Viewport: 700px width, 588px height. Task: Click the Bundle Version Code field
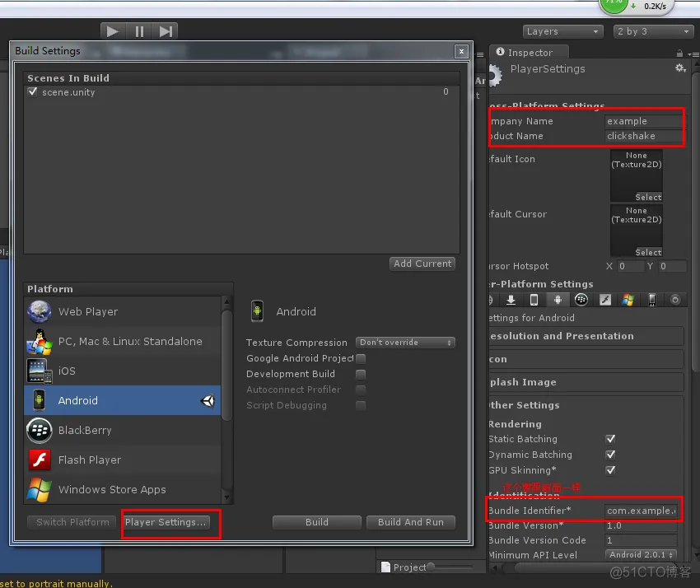coord(641,540)
